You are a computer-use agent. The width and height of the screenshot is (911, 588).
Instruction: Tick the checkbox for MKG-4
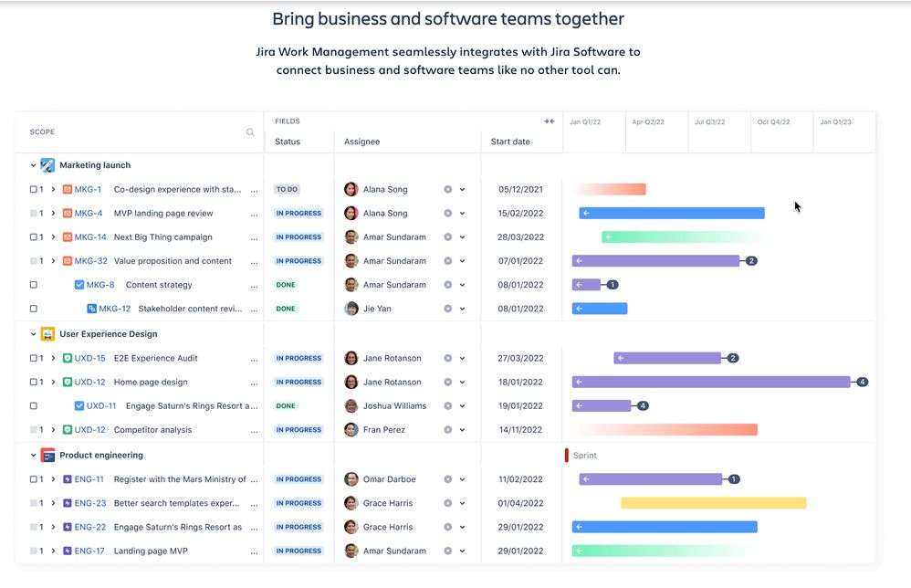click(33, 214)
